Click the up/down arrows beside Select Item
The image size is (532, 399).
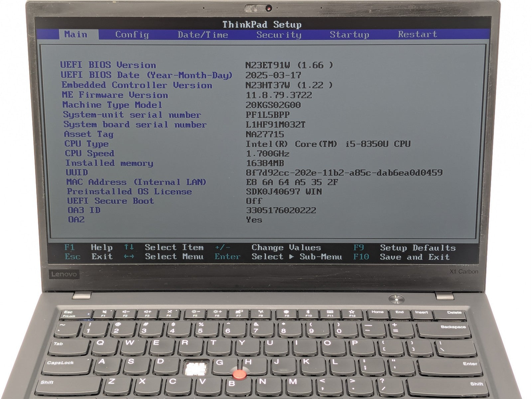[129, 247]
